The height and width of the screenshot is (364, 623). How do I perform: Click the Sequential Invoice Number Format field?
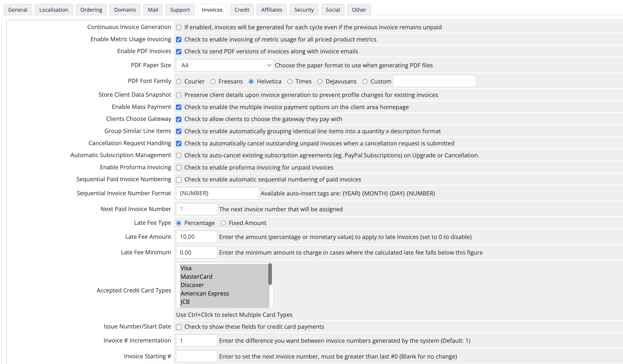tap(218, 193)
